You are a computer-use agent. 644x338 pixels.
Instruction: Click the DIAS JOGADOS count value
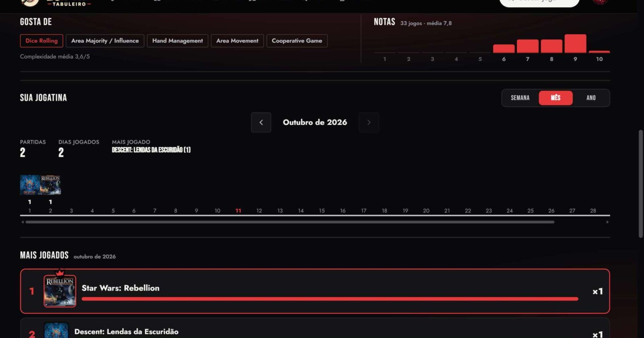coord(61,153)
